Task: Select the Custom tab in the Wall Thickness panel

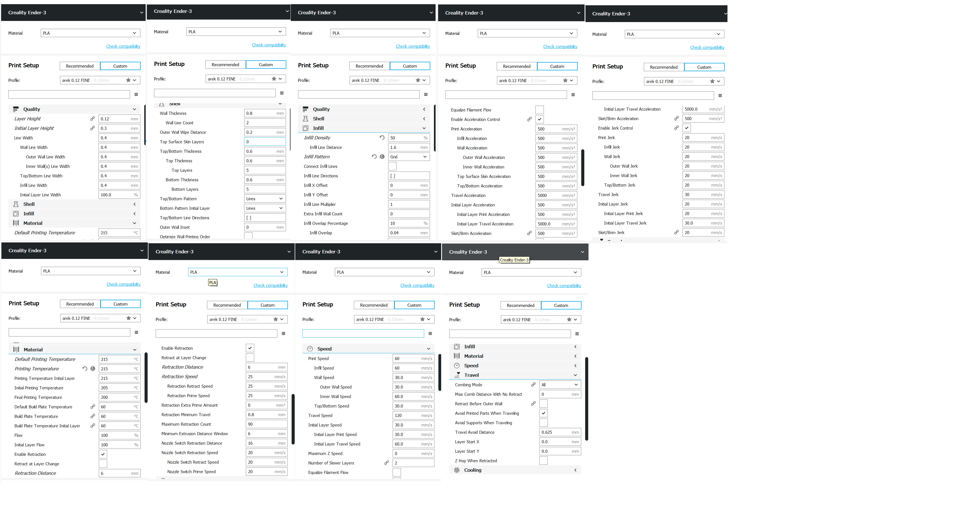Action: click(266, 65)
